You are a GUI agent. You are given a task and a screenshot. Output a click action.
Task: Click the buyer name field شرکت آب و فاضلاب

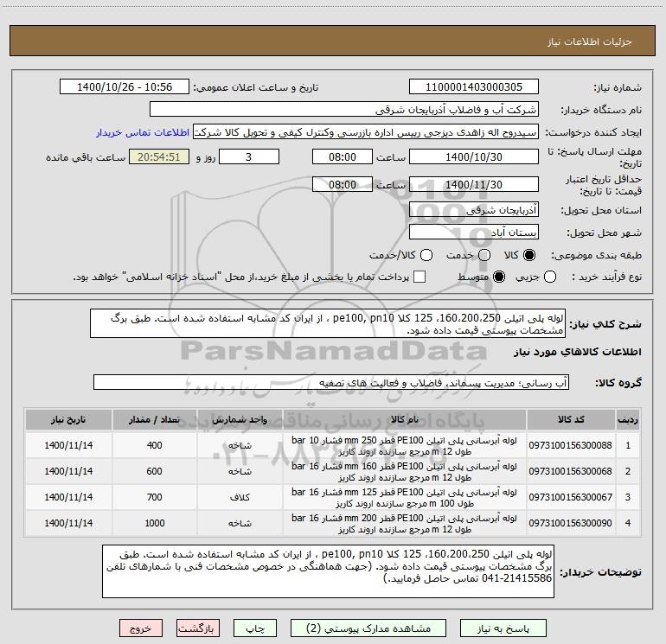tap(344, 110)
